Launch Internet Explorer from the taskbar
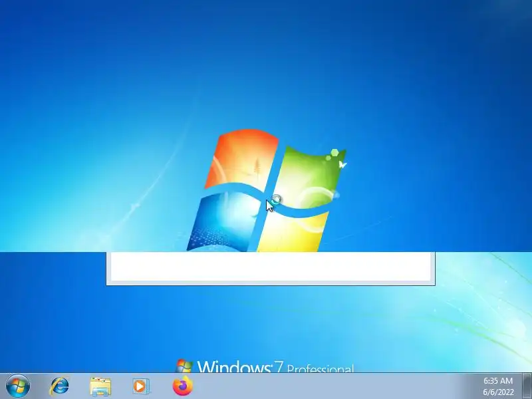Viewport: 532px width, 399px height. (x=59, y=386)
